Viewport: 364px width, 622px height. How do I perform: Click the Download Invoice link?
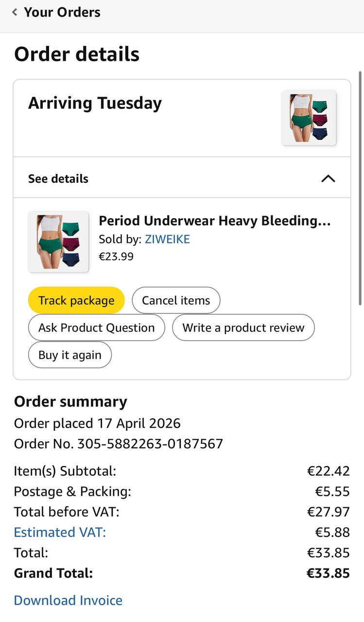click(x=68, y=600)
